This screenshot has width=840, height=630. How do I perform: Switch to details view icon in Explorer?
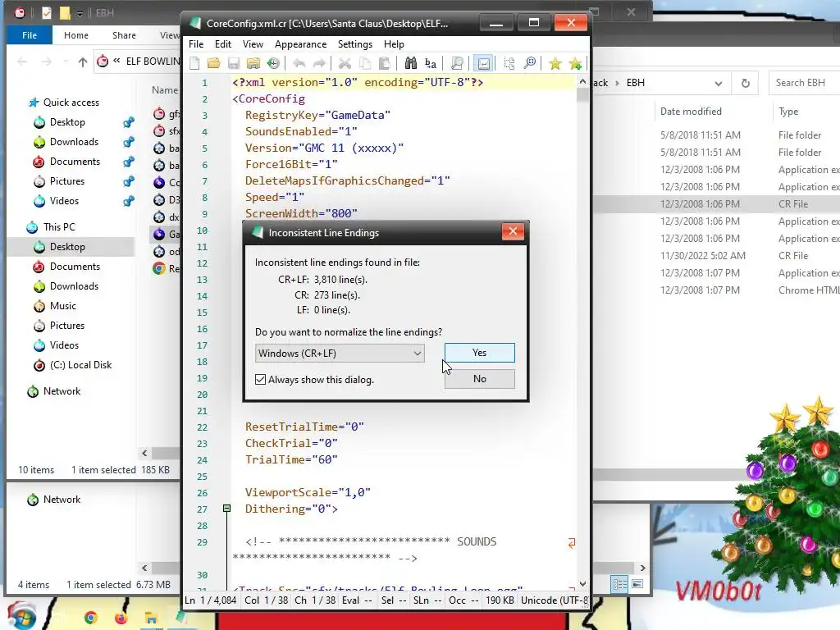[620, 584]
